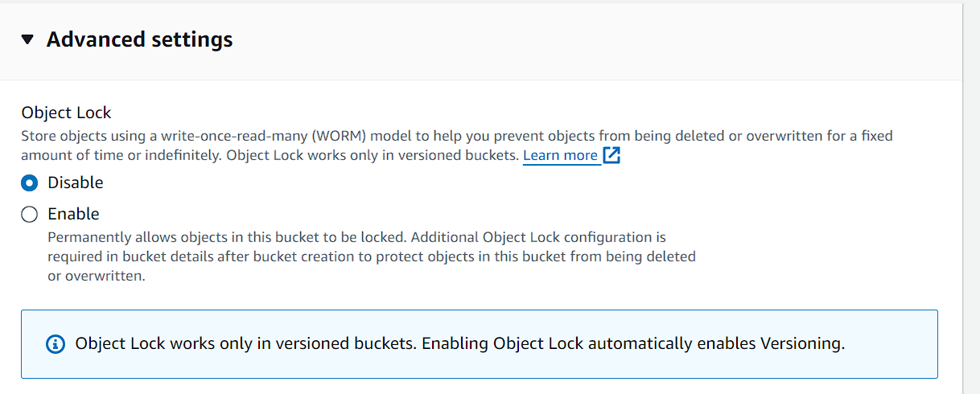Screen dimensions: 980x394
Task: Choose the Disable option label
Action: 76,183
